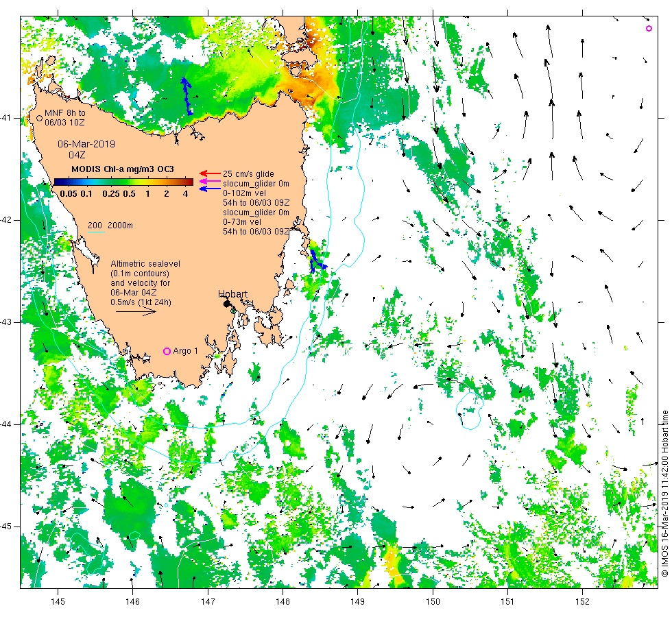
Task: Click the blue glider track north of Tasmania
Action: point(187,97)
